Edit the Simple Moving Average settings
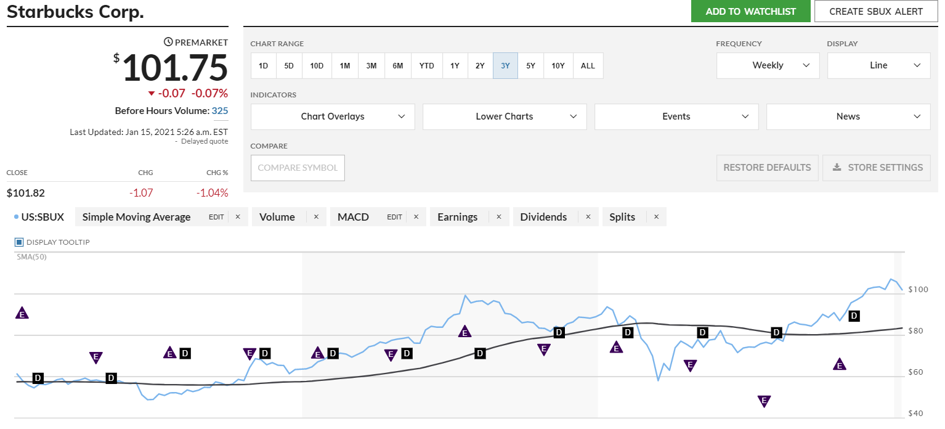 [x=216, y=217]
